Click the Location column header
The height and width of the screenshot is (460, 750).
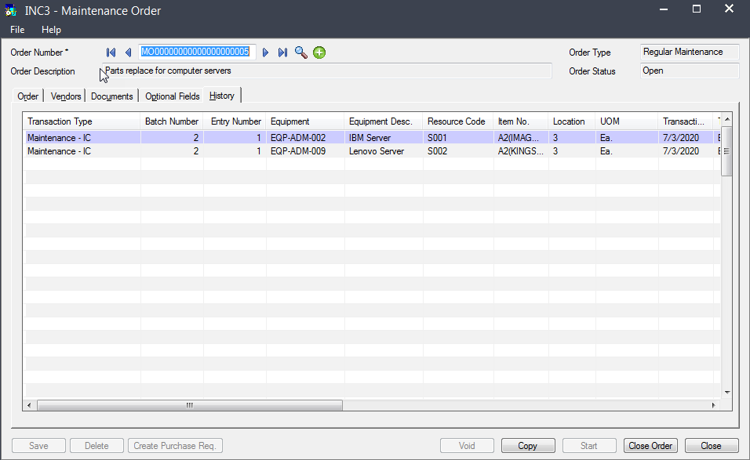pyautogui.click(x=572, y=121)
